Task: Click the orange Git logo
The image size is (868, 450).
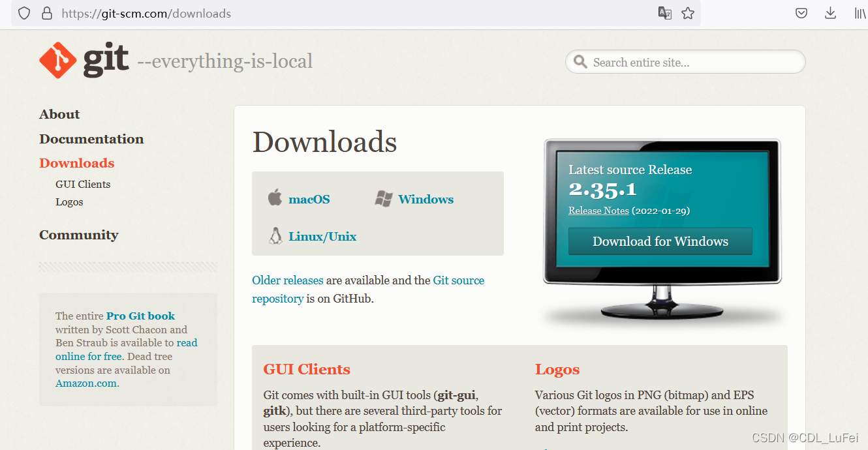Action: pos(58,61)
